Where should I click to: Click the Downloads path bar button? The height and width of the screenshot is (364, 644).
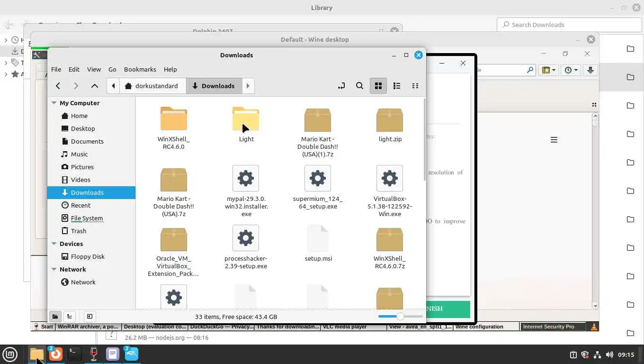(214, 86)
